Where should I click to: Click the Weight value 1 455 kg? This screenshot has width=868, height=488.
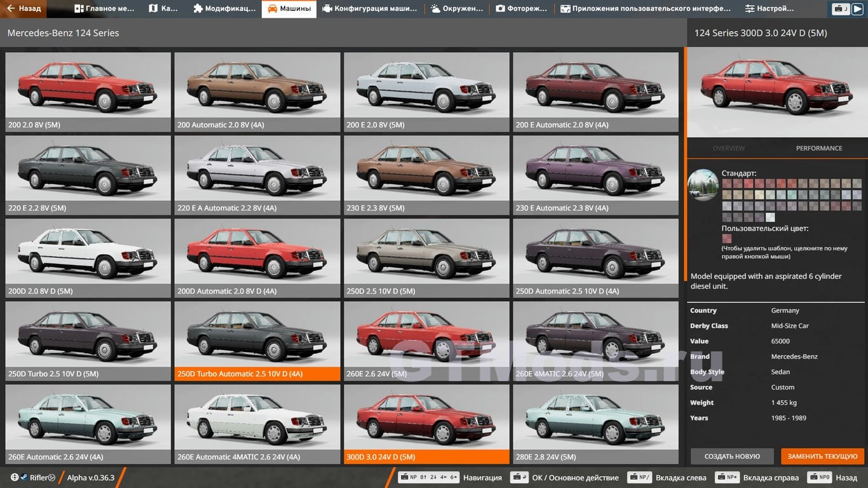click(783, 403)
